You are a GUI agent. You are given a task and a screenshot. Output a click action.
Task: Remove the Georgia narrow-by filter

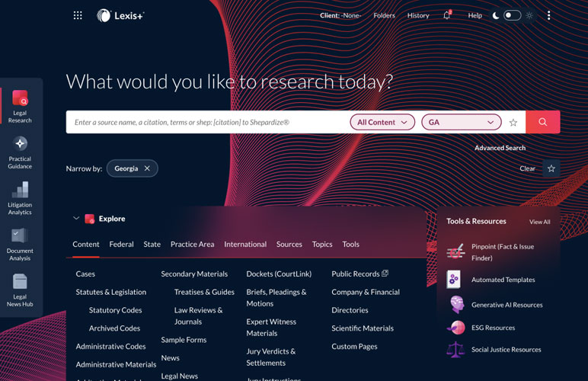(147, 168)
